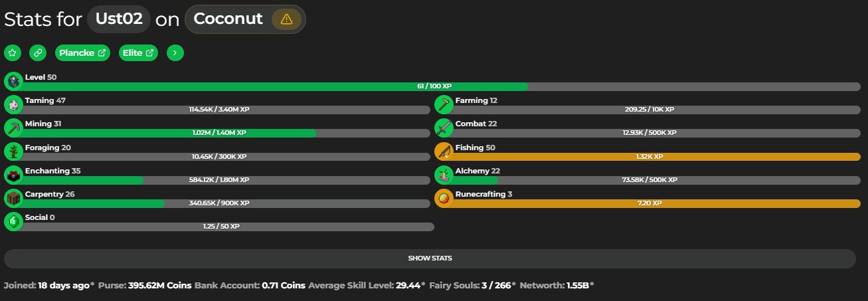Click the Mining pickaxe icon
This screenshot has width=868, height=301.
[13, 128]
